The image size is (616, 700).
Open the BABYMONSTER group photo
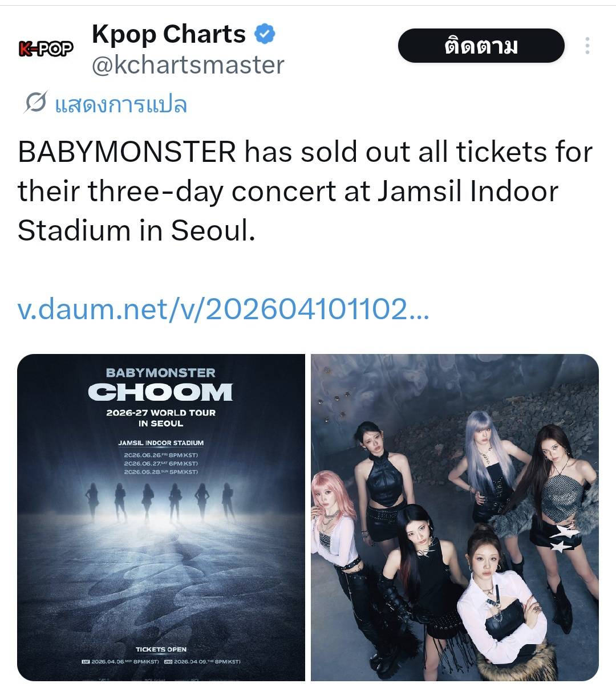coord(455,517)
